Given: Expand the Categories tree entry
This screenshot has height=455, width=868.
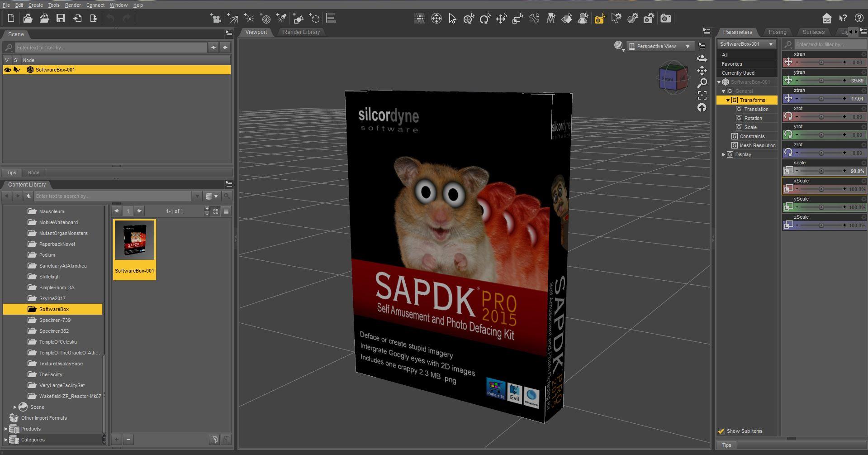Looking at the screenshot, I should [x=6, y=440].
